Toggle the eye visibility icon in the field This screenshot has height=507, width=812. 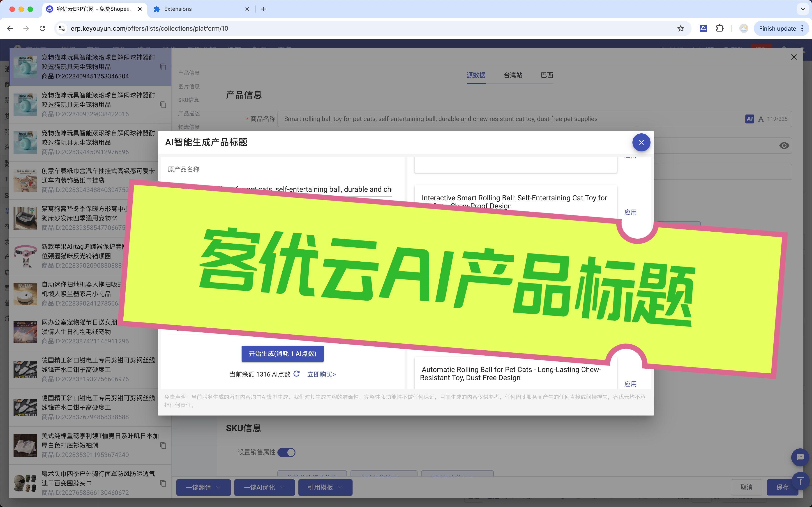click(x=784, y=146)
